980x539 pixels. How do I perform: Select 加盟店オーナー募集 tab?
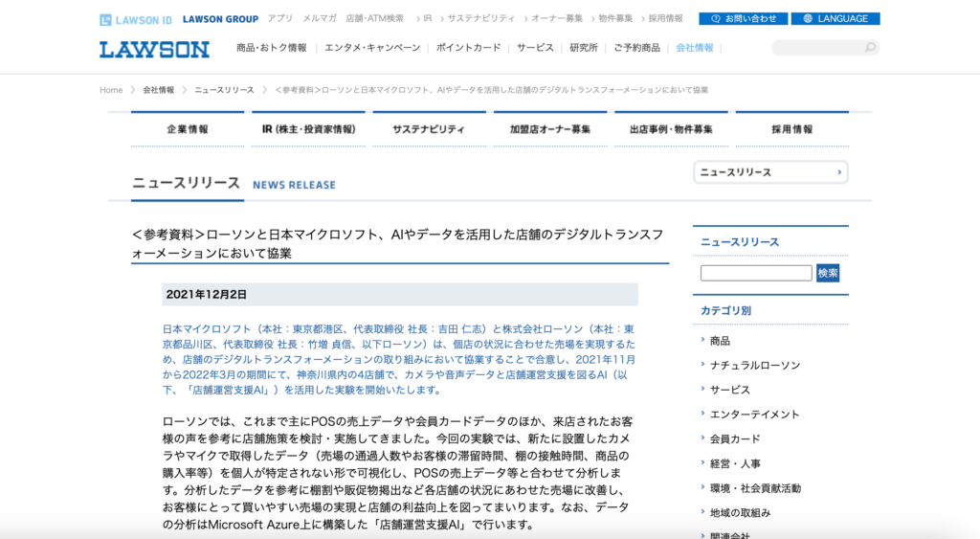pos(550,129)
